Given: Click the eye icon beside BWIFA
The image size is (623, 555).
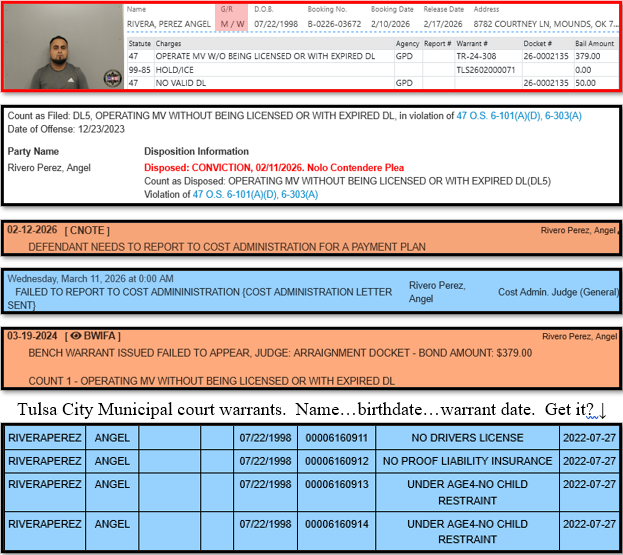Looking at the screenshot, I should (75, 336).
